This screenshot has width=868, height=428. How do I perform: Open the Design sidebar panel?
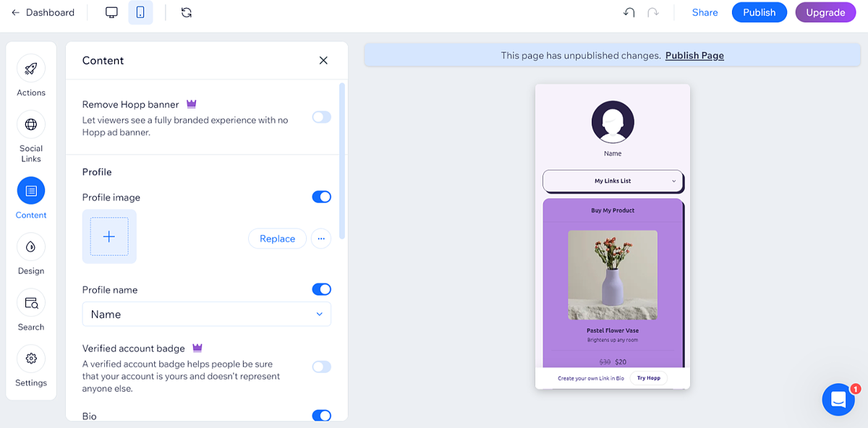point(31,254)
